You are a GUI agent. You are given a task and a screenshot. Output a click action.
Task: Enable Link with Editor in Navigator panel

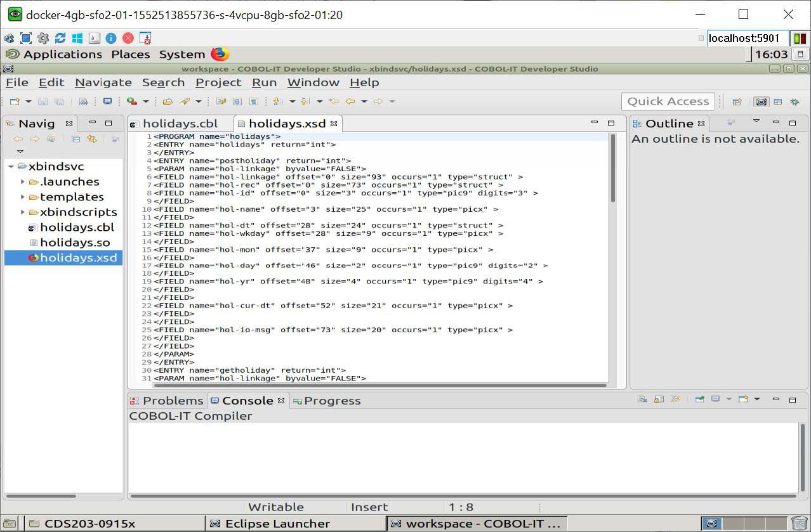pyautogui.click(x=93, y=140)
